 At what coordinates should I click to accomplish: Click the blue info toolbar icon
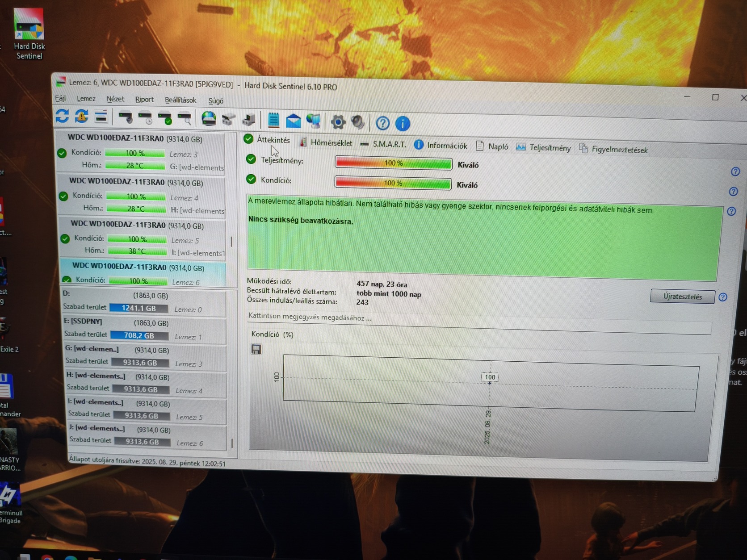[x=403, y=123]
